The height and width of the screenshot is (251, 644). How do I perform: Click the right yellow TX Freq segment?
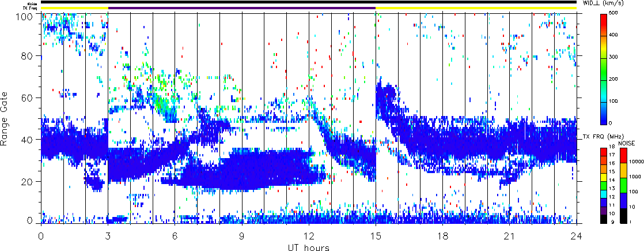[476, 8]
